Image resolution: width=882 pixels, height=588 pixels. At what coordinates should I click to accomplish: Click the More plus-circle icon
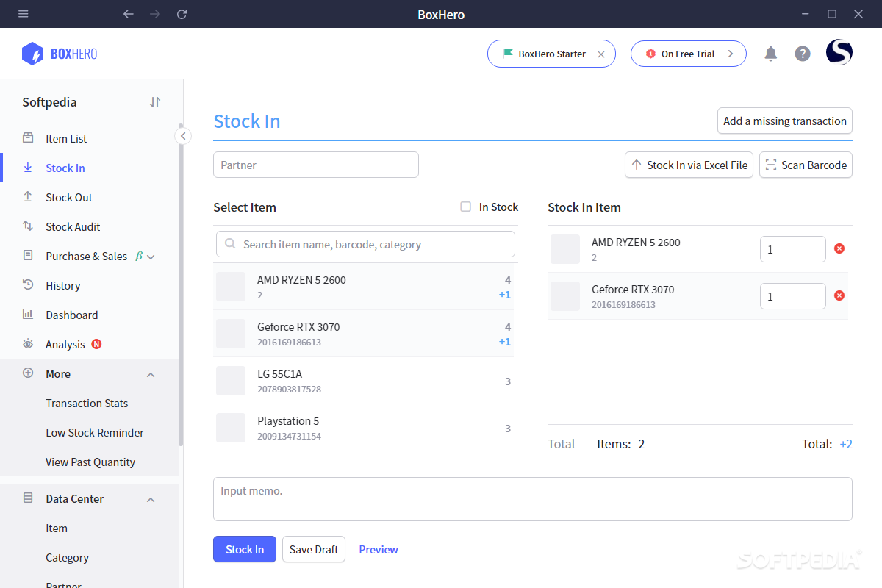[x=28, y=373]
